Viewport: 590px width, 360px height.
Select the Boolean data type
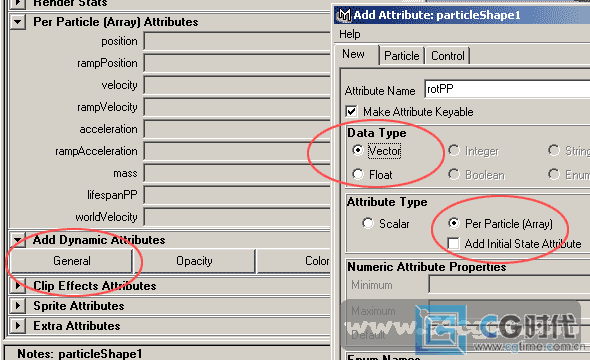point(454,174)
